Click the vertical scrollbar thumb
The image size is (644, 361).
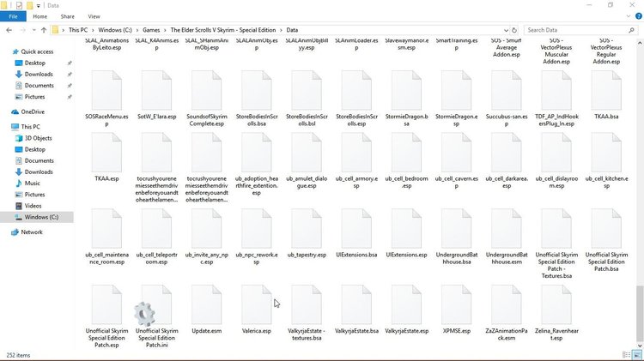[640, 312]
